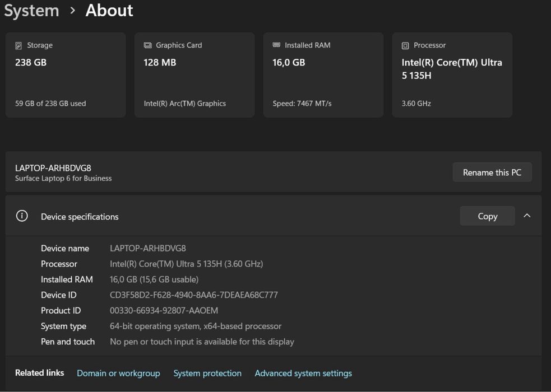
Task: Click the LAPTOP-ARHBDVG8 device name heading
Action: point(53,168)
